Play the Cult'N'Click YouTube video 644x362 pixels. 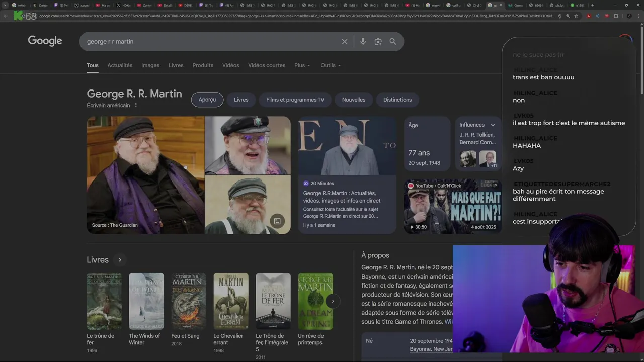pyautogui.click(x=453, y=206)
